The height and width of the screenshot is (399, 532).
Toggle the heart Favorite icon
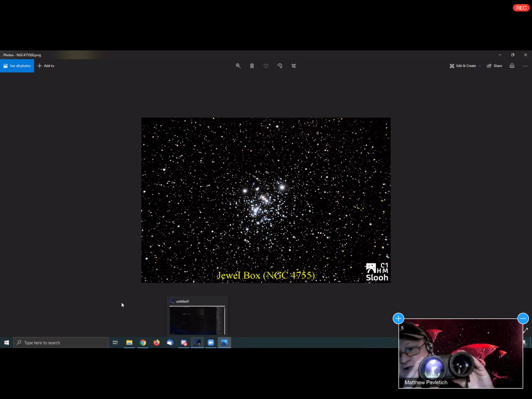[266, 66]
